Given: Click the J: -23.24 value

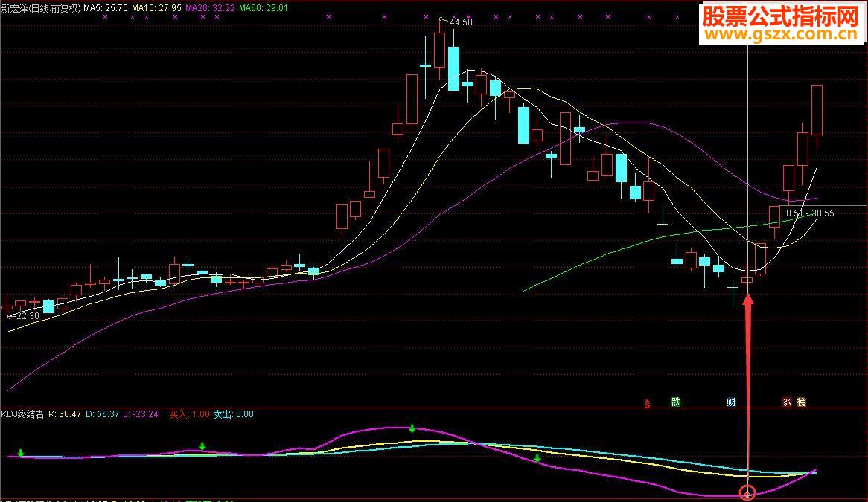Looking at the screenshot, I should (141, 414).
